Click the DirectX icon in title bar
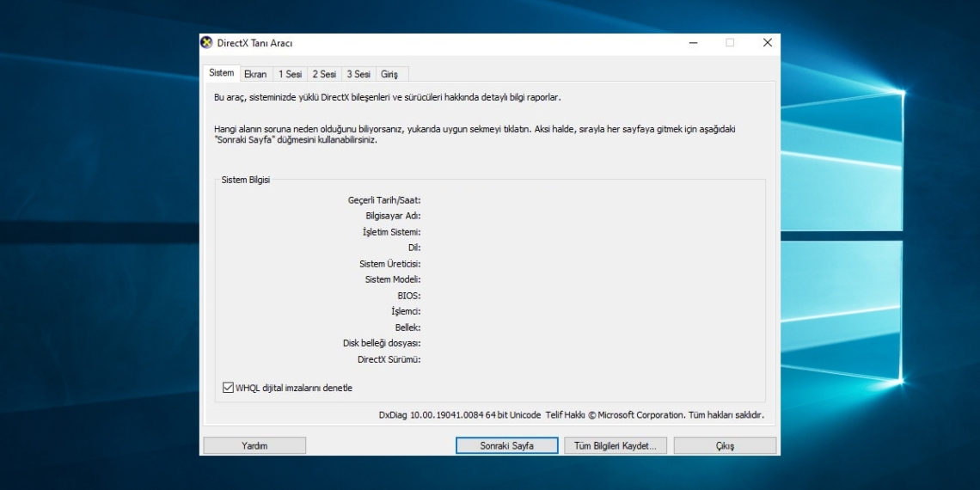The height and width of the screenshot is (490, 980). (x=206, y=43)
